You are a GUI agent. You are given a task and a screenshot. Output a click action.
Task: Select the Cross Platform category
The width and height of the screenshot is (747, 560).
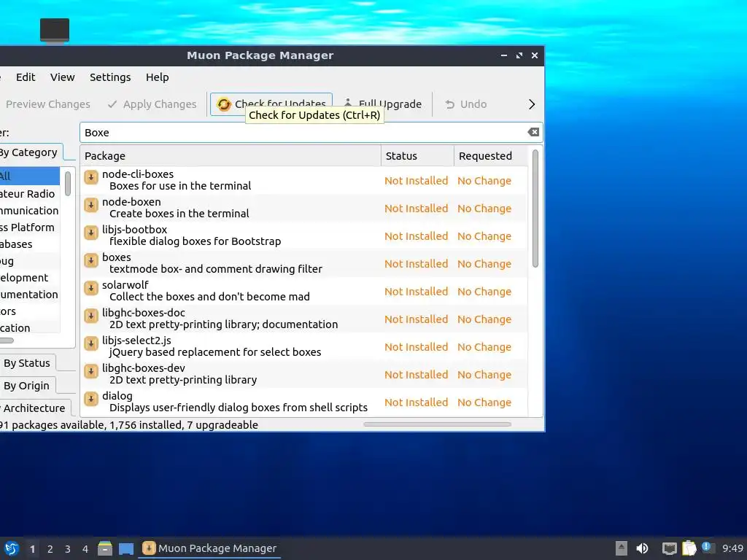pos(28,227)
